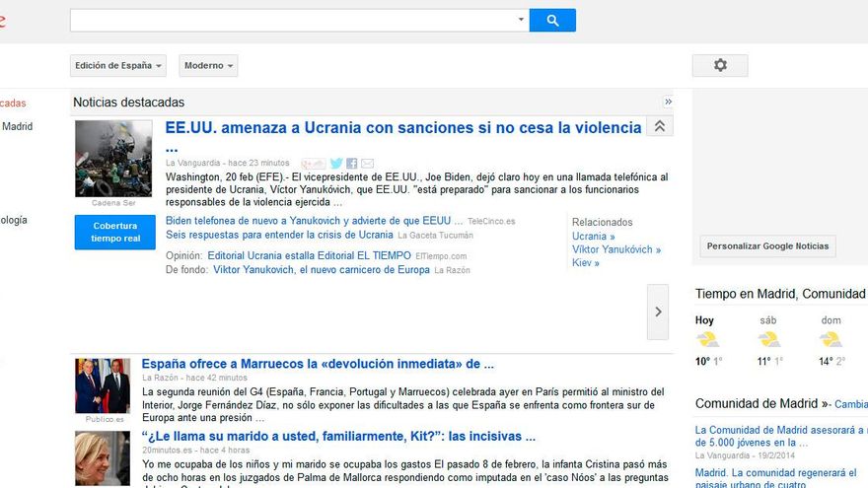Expand the search box suggestions arrow
The width and height of the screenshot is (868, 488).
tap(522, 20)
